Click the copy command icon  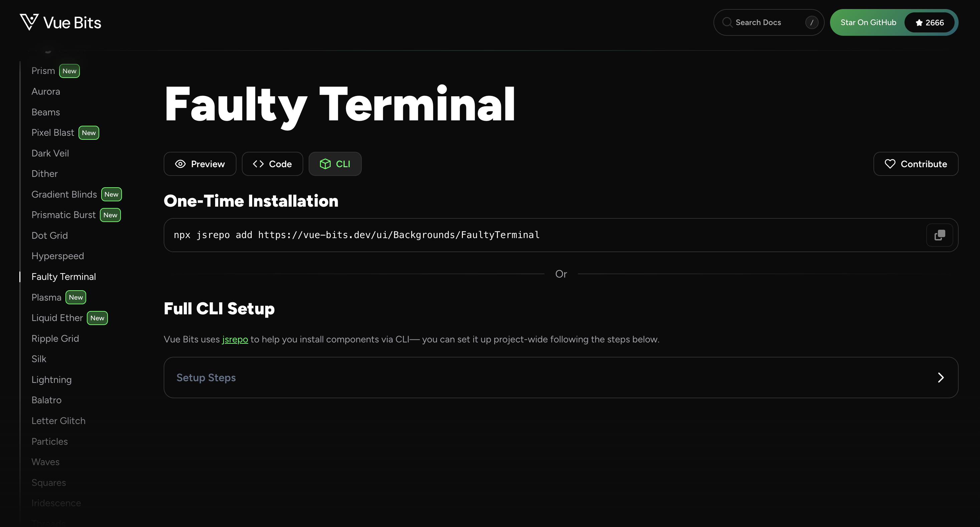pyautogui.click(x=939, y=235)
